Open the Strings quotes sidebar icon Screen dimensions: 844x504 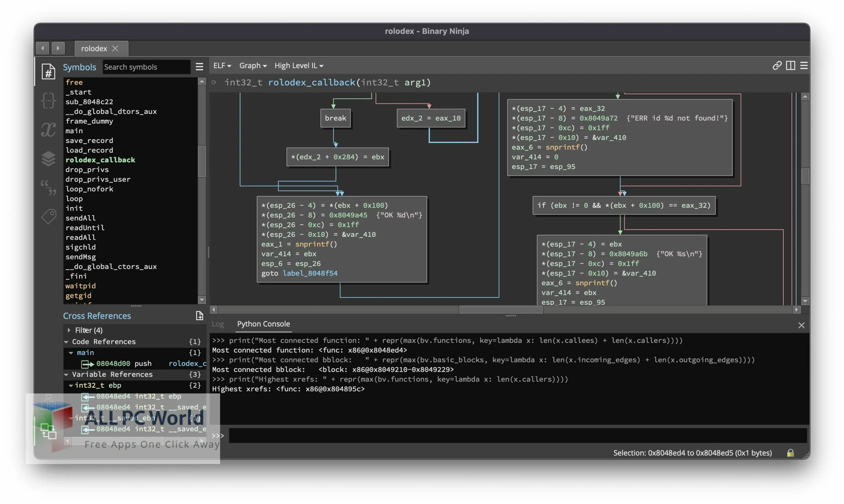(x=48, y=187)
